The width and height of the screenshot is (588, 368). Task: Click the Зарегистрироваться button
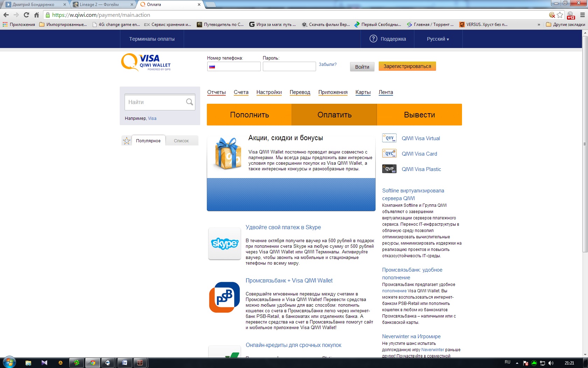pos(407,66)
